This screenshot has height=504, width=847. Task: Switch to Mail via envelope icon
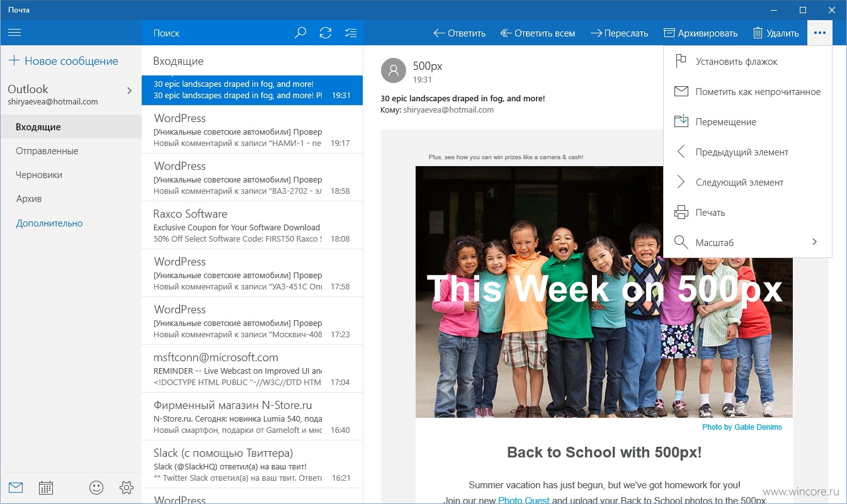pos(16,488)
